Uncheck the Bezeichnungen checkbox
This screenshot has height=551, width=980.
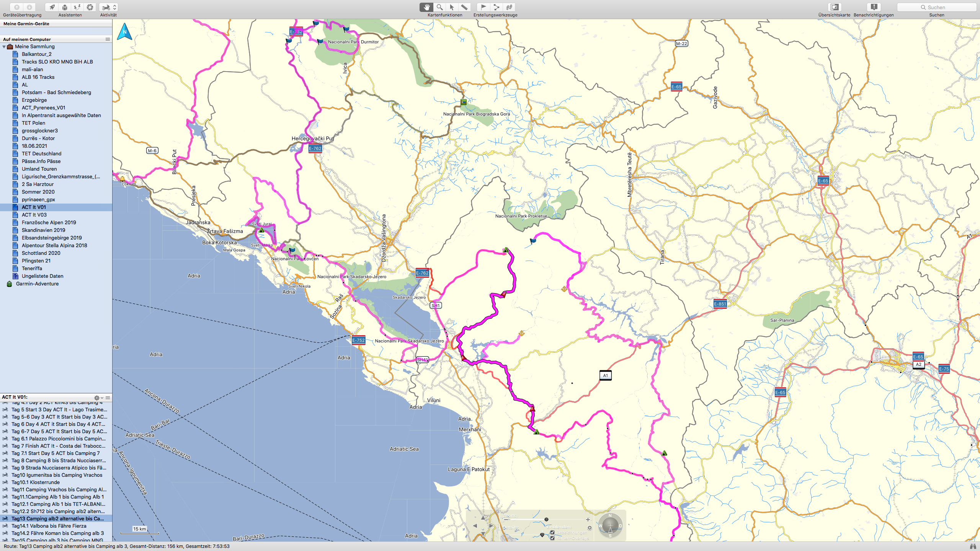coord(552,532)
